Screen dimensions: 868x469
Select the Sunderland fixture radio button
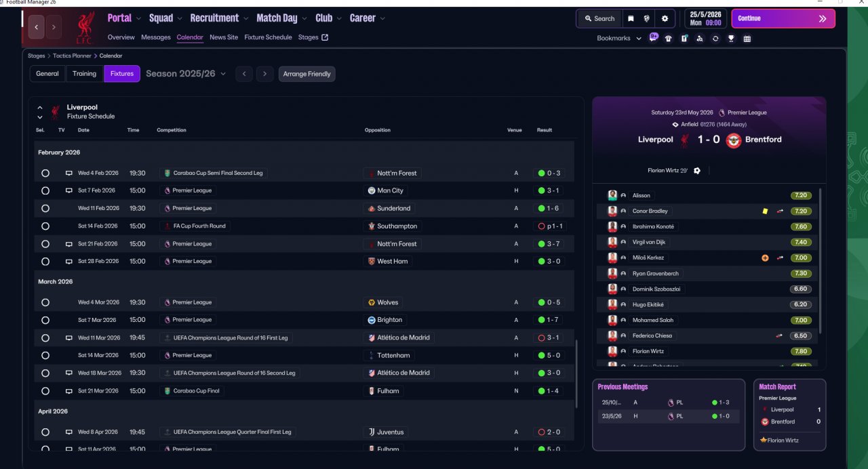[x=45, y=208]
